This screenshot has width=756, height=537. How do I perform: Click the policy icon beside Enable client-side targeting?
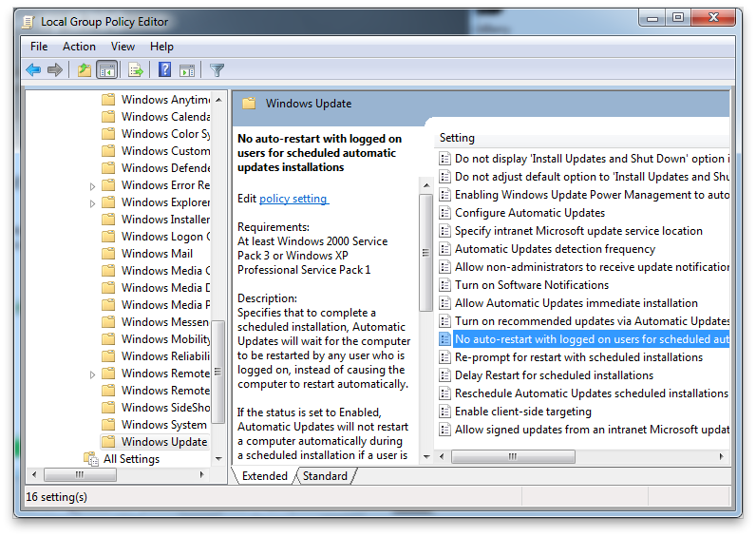point(444,412)
